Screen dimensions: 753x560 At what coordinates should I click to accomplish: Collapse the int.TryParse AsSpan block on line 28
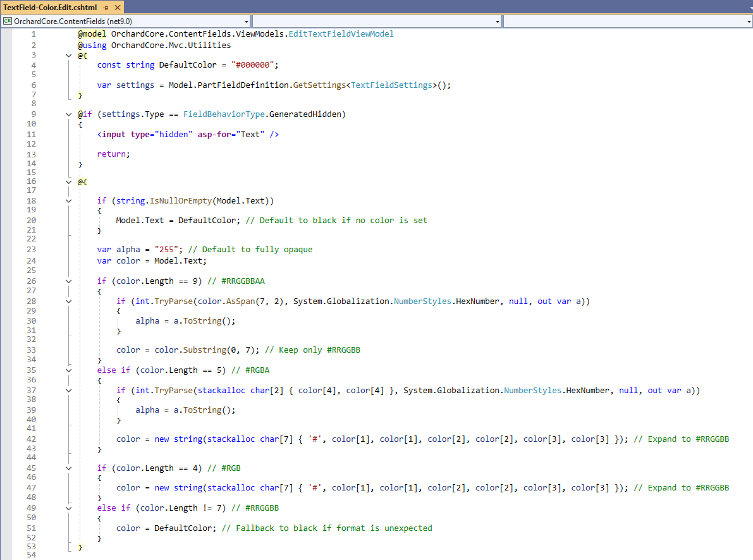[x=69, y=301]
